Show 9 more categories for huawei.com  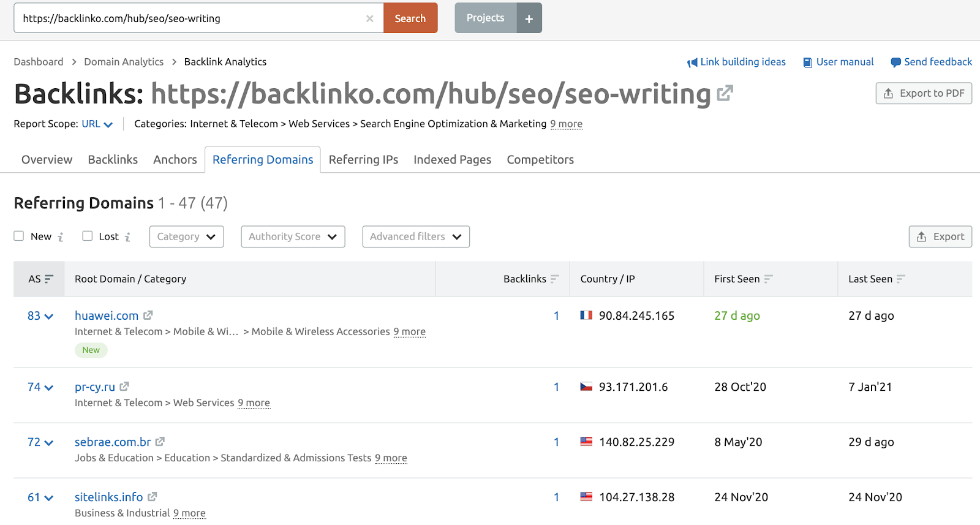point(410,331)
